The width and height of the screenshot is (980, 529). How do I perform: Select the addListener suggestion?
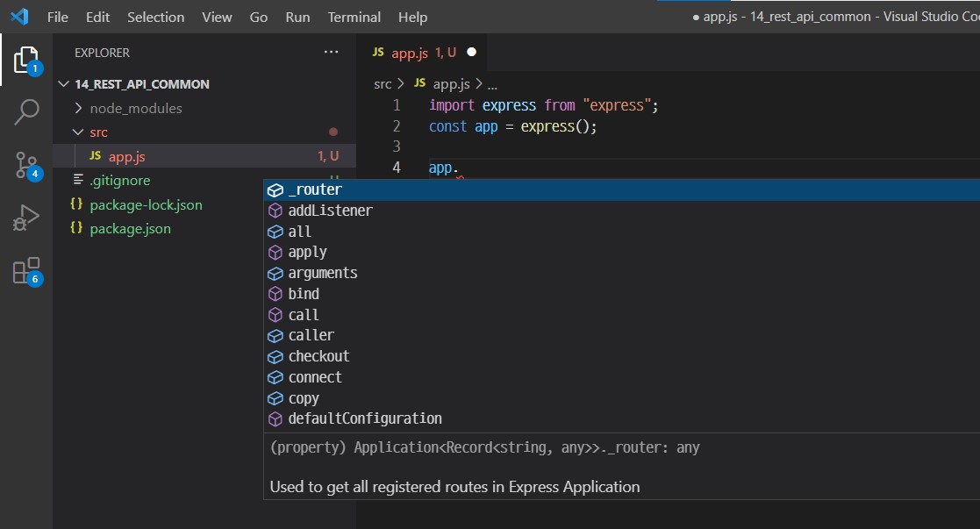click(331, 211)
